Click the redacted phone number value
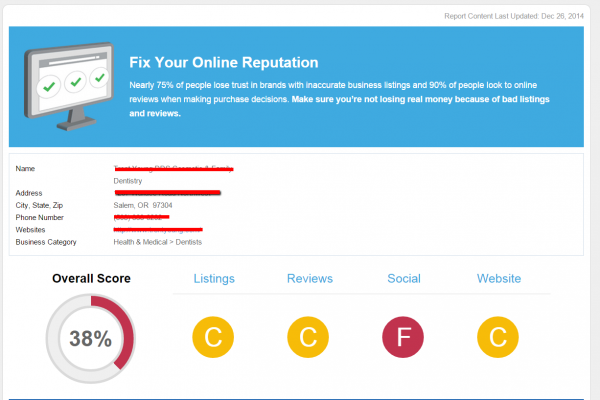Screen dimensions: 600x400 point(141,217)
